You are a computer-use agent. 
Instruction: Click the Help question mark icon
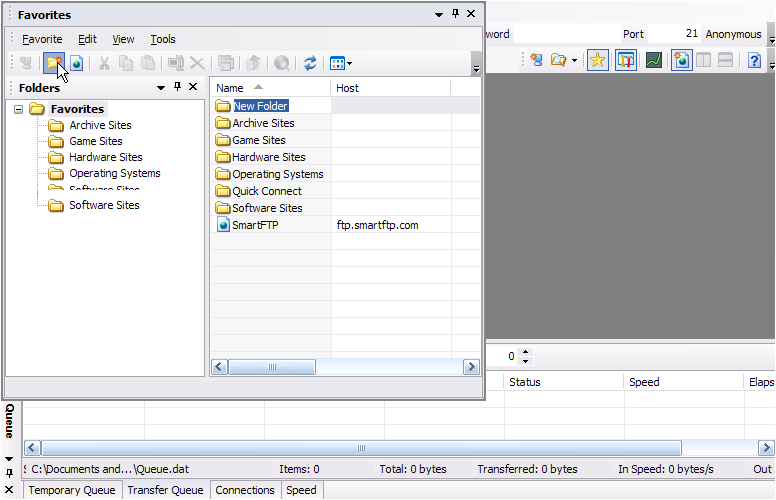pyautogui.click(x=754, y=60)
